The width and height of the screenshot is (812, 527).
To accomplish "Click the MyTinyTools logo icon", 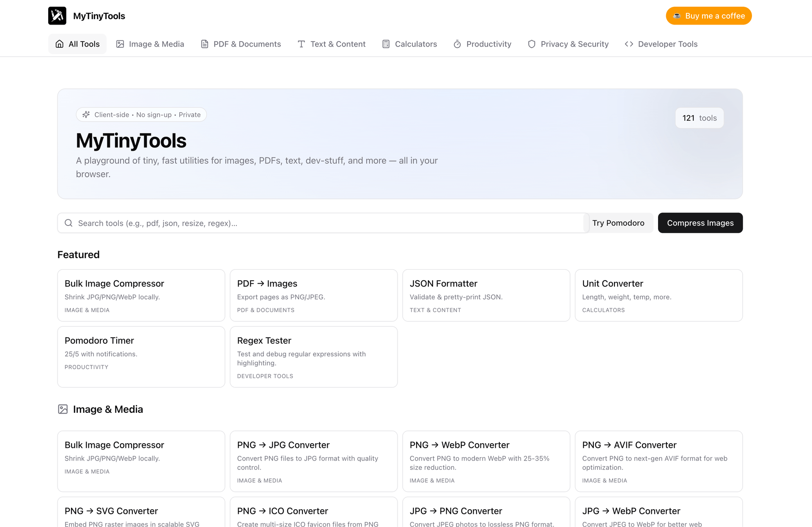I will coord(57,16).
